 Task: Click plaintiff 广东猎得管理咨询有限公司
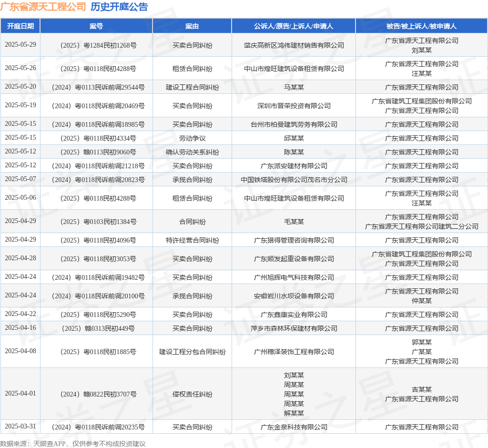294,240
